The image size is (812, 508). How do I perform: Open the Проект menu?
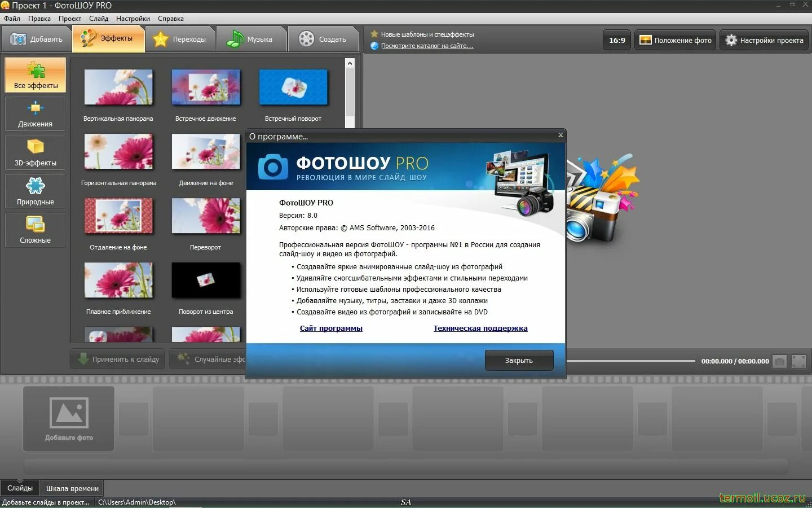coord(70,19)
